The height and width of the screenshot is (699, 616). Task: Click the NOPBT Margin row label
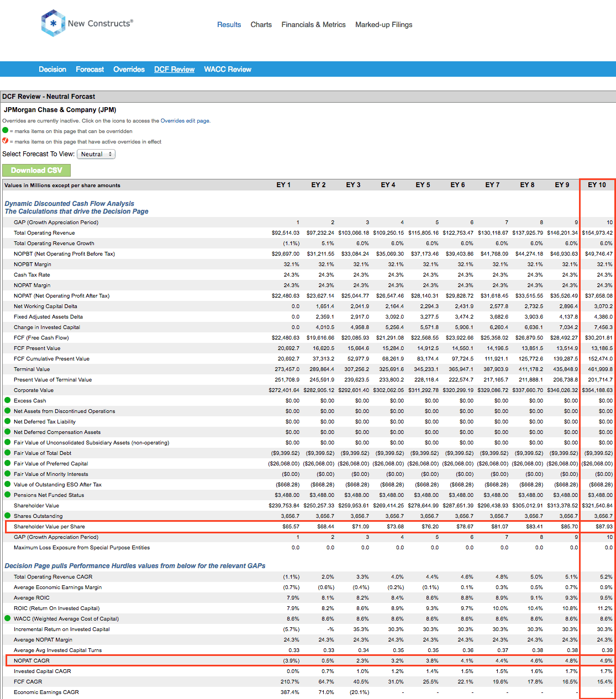(x=33, y=264)
